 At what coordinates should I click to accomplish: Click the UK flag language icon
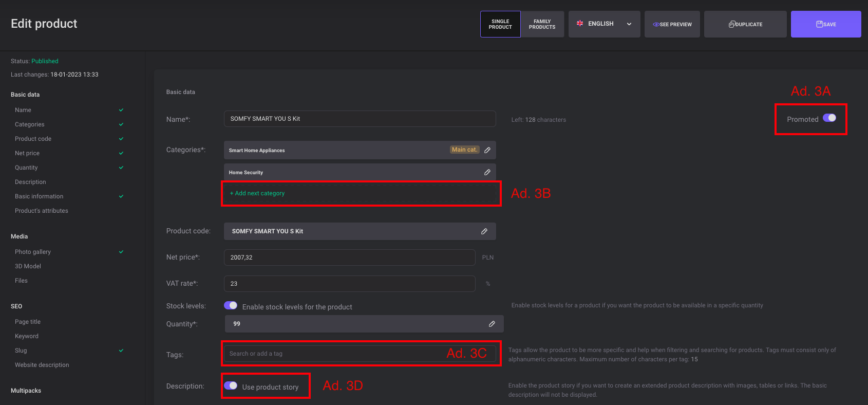pos(580,24)
